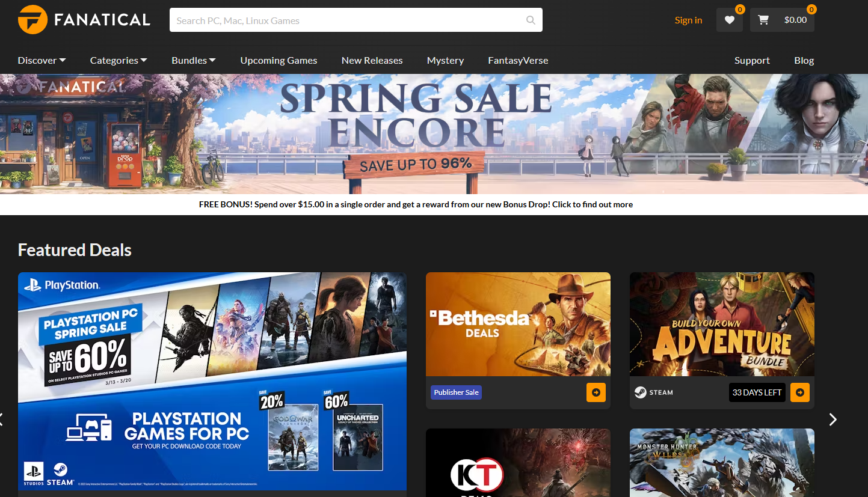Click the Steam icon on Adventure Bundle card
Screen dimensions: 868x497
(x=641, y=392)
